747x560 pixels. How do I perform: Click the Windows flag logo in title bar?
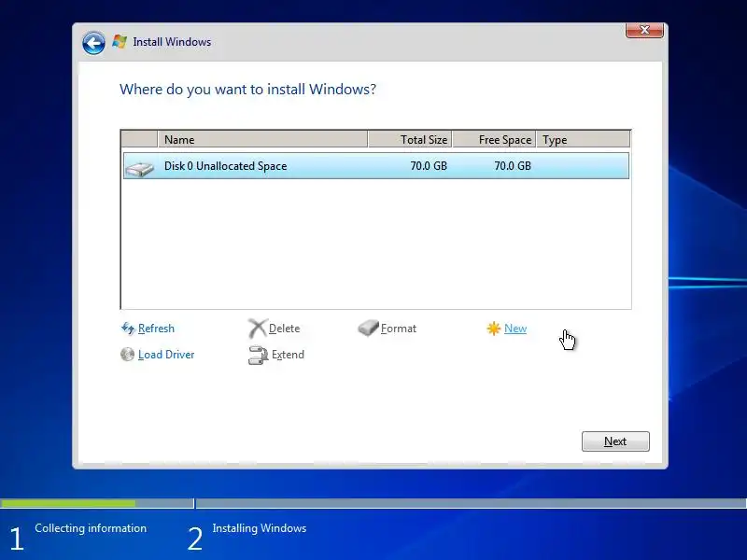[x=120, y=41]
